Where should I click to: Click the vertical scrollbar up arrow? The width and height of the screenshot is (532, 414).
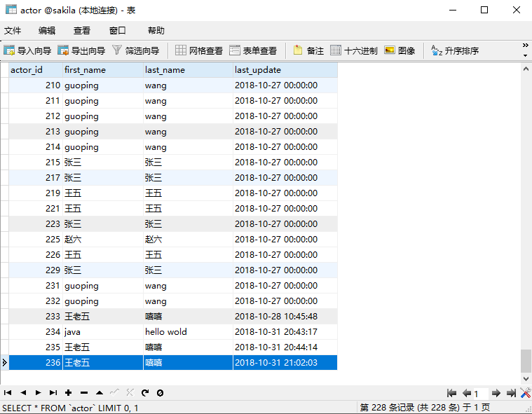526,69
